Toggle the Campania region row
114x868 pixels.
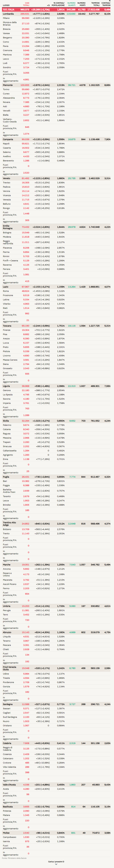click(x=8, y=139)
